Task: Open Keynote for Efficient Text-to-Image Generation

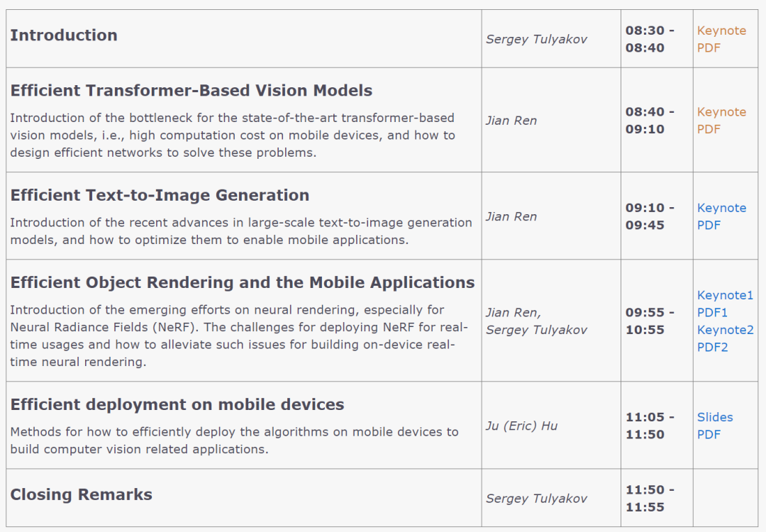Action: [721, 208]
